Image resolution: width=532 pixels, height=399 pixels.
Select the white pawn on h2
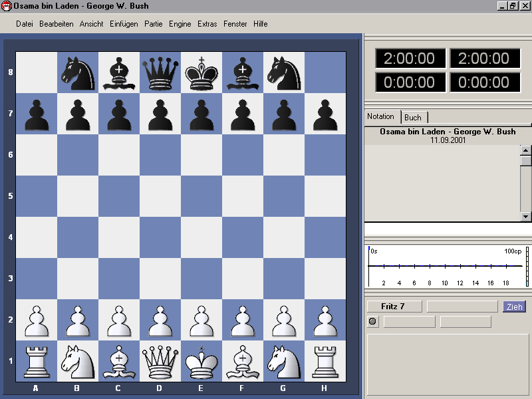coord(325,320)
